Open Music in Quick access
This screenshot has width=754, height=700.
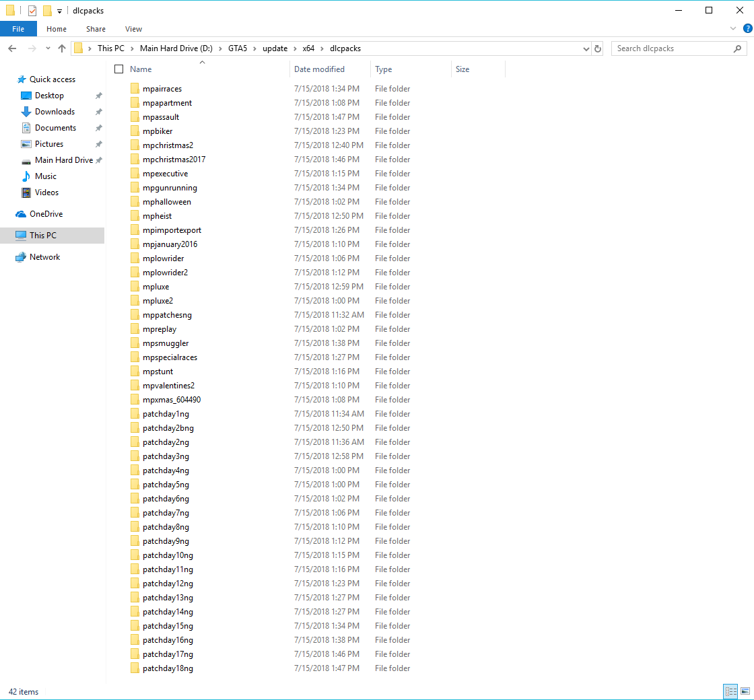(45, 176)
